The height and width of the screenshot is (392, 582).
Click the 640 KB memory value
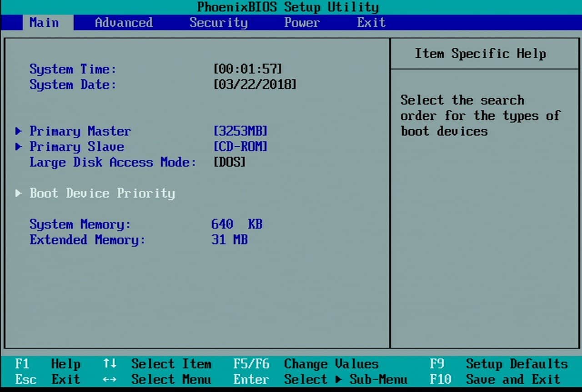pyautogui.click(x=237, y=224)
